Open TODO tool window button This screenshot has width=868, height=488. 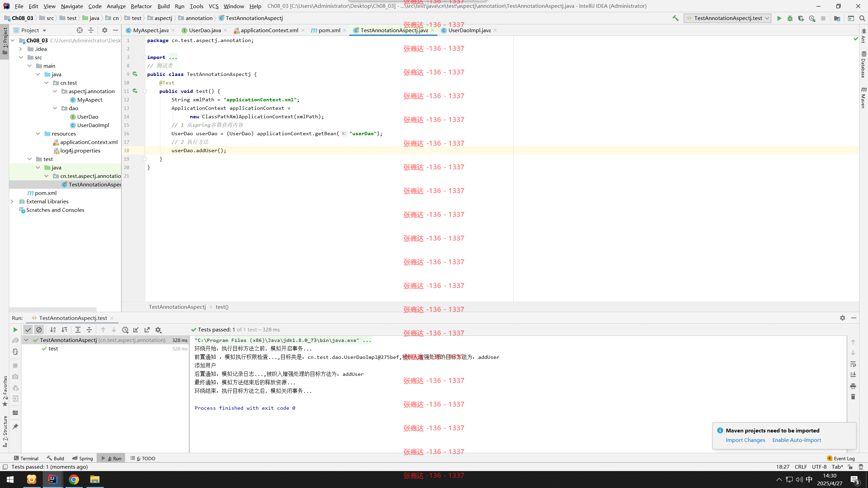click(143, 458)
